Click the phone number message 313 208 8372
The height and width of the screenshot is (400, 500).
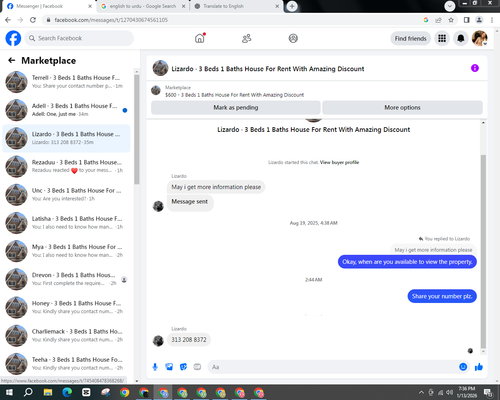(x=189, y=340)
